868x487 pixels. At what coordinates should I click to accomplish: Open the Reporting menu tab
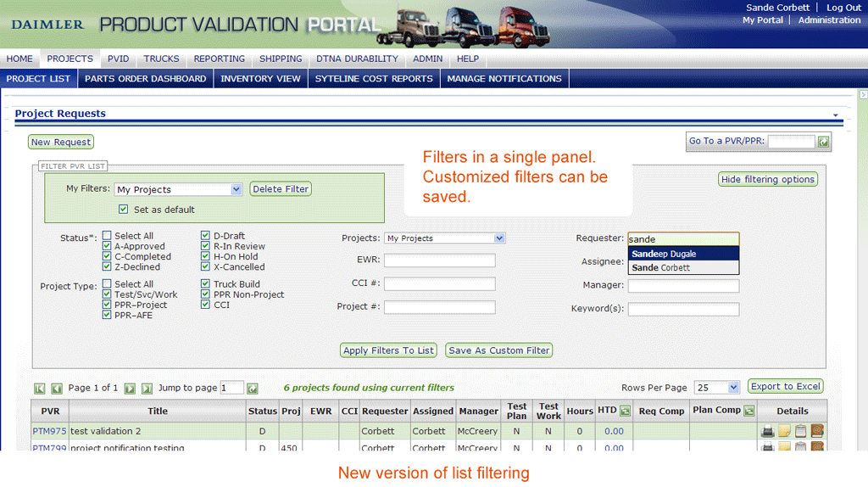click(219, 59)
